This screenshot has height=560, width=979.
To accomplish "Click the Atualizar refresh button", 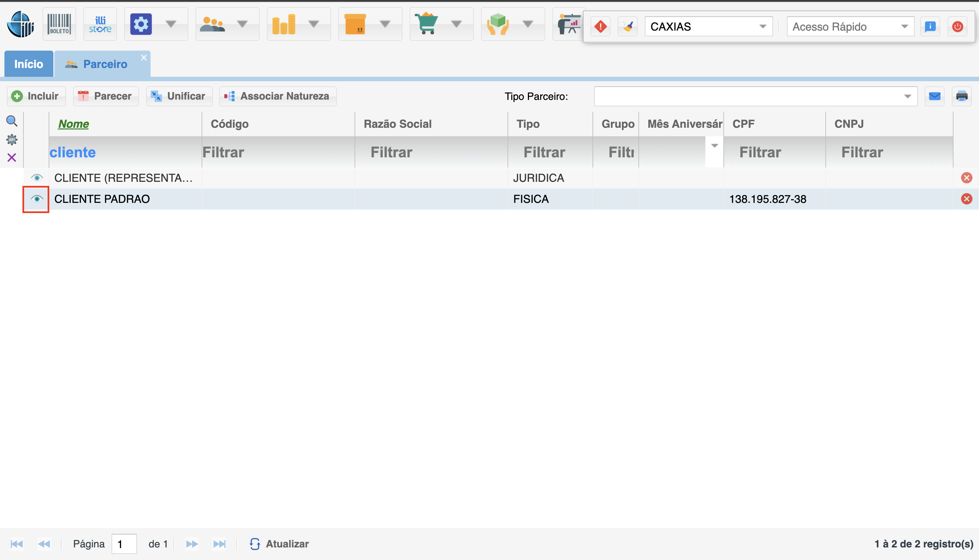I will click(x=279, y=544).
